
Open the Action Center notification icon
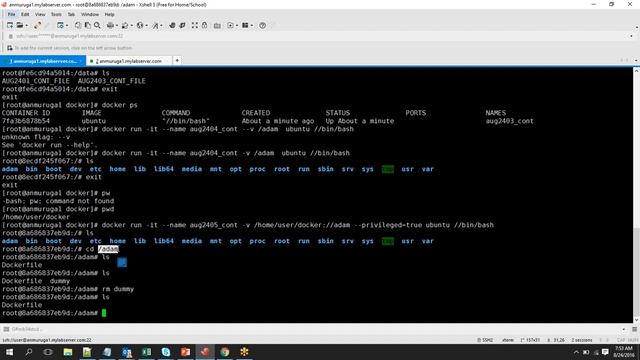click(605, 352)
